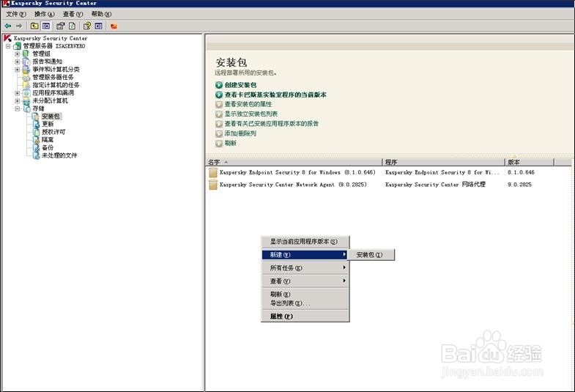Viewport: 575px width, 392px height.
Task: Expand the 事件和计算机分类 tree node
Action: [18, 70]
